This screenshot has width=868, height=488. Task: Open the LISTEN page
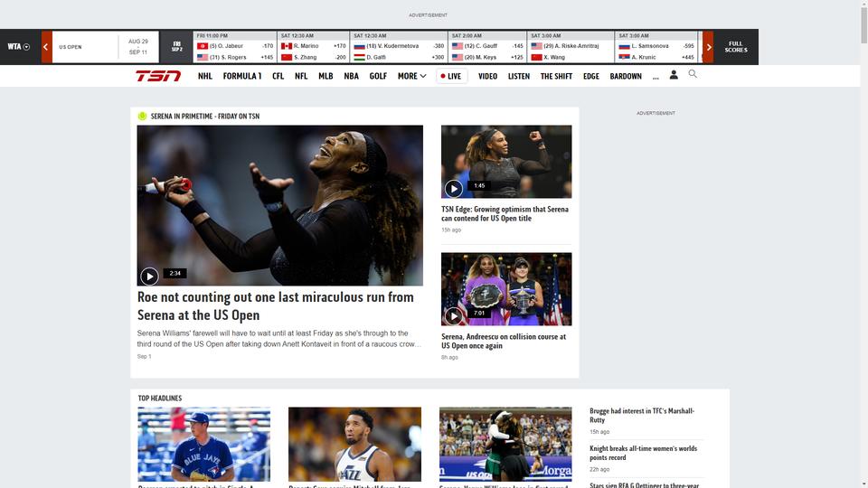click(519, 76)
